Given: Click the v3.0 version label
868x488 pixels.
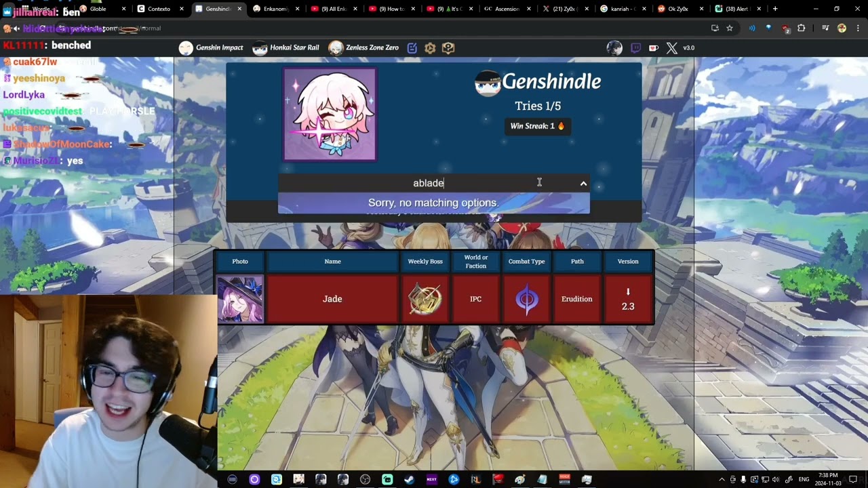Looking at the screenshot, I should coord(689,48).
